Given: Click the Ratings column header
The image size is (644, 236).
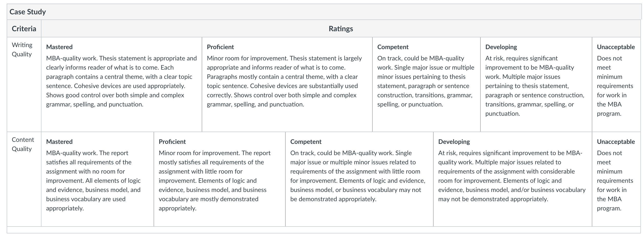Looking at the screenshot, I should pos(341,28).
